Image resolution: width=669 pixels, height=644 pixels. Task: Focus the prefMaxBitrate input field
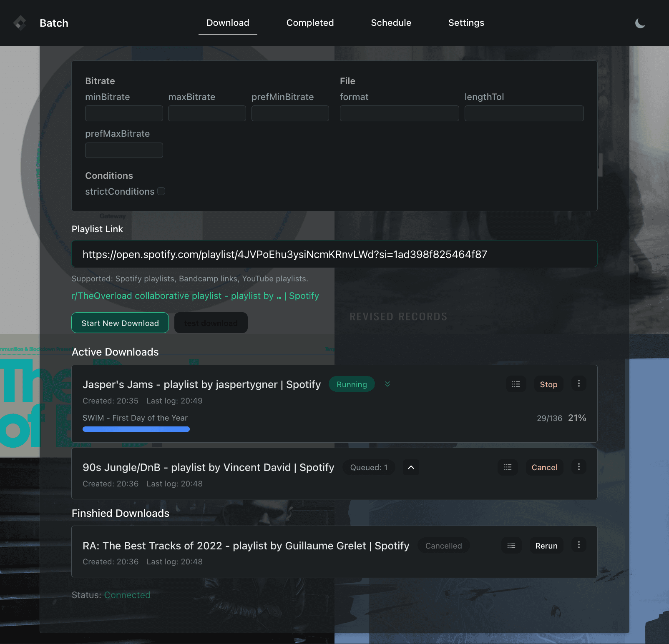tap(124, 150)
